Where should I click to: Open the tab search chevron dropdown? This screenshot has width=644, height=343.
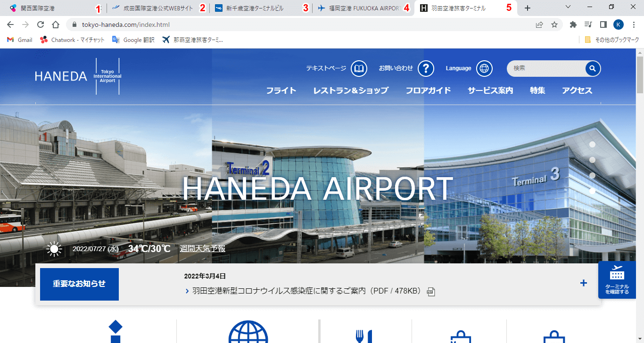click(568, 7)
